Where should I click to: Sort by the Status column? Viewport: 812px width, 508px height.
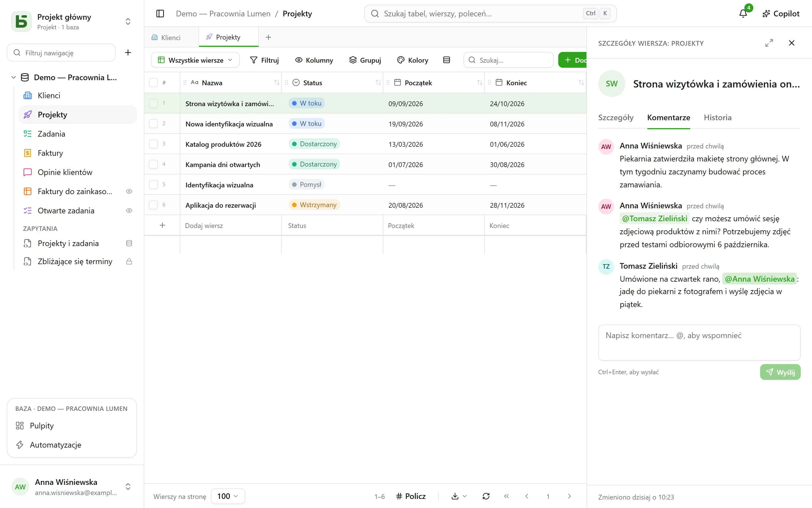378,83
